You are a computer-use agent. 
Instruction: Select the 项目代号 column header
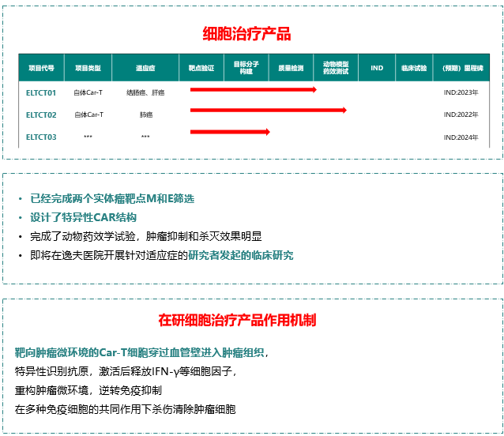click(41, 68)
